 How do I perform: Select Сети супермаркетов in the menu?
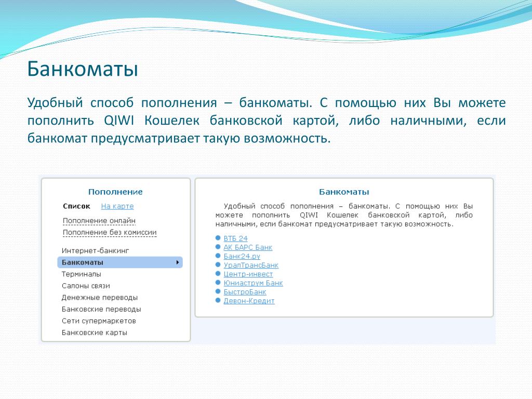(x=99, y=321)
